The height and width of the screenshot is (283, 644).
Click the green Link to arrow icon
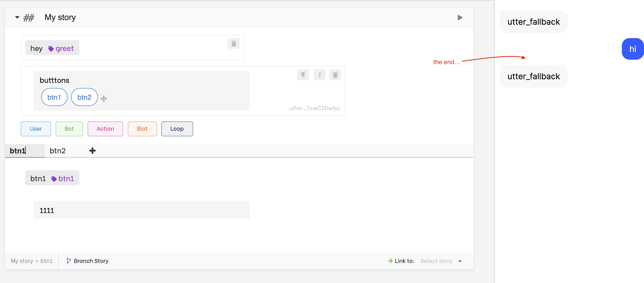pyautogui.click(x=390, y=261)
